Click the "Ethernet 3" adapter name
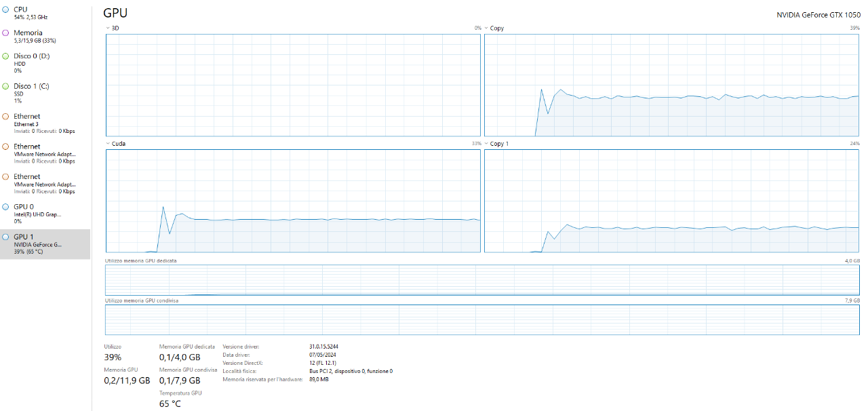This screenshot has height=411, width=868. tap(26, 124)
